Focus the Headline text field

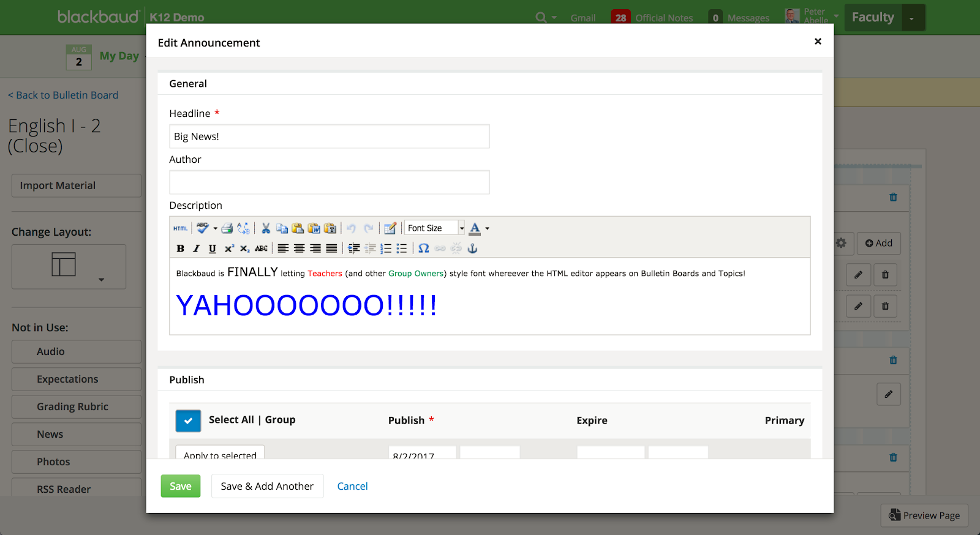coord(330,137)
